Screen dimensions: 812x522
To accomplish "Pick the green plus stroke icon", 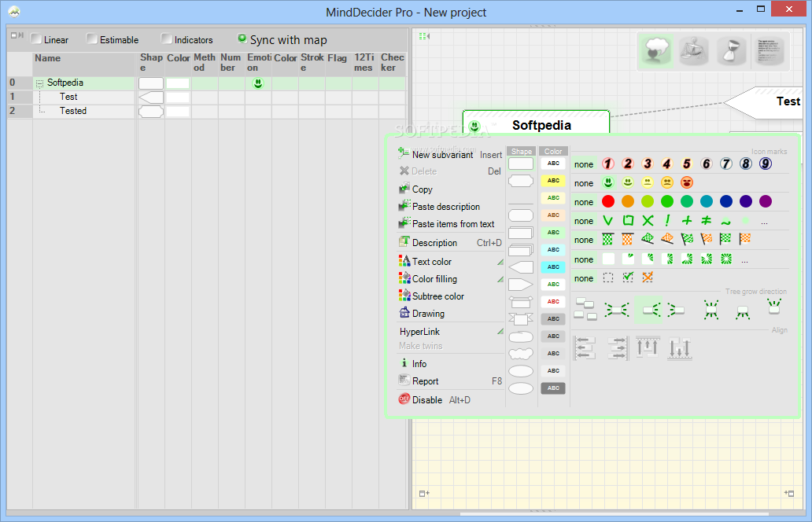I will click(x=687, y=221).
